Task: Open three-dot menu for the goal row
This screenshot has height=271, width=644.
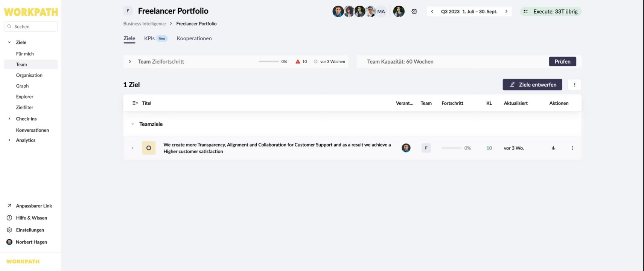Action: pyautogui.click(x=572, y=148)
